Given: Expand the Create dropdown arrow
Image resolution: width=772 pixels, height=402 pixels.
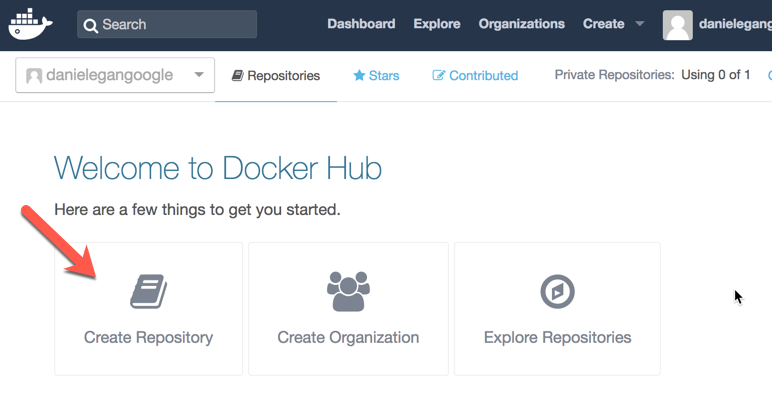Looking at the screenshot, I should click(640, 24).
